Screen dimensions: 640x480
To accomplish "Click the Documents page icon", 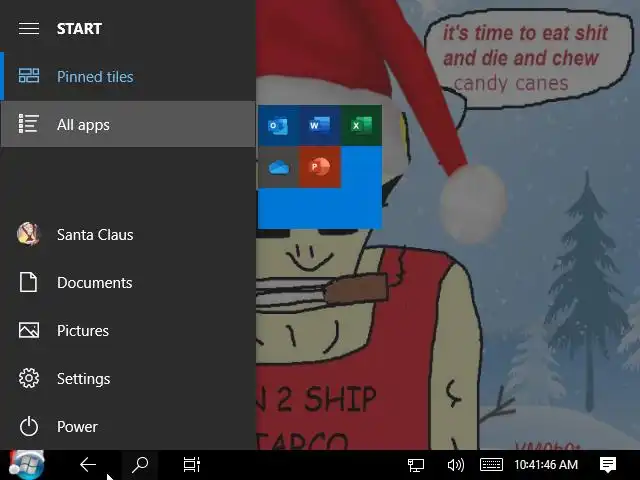I will coord(29,282).
